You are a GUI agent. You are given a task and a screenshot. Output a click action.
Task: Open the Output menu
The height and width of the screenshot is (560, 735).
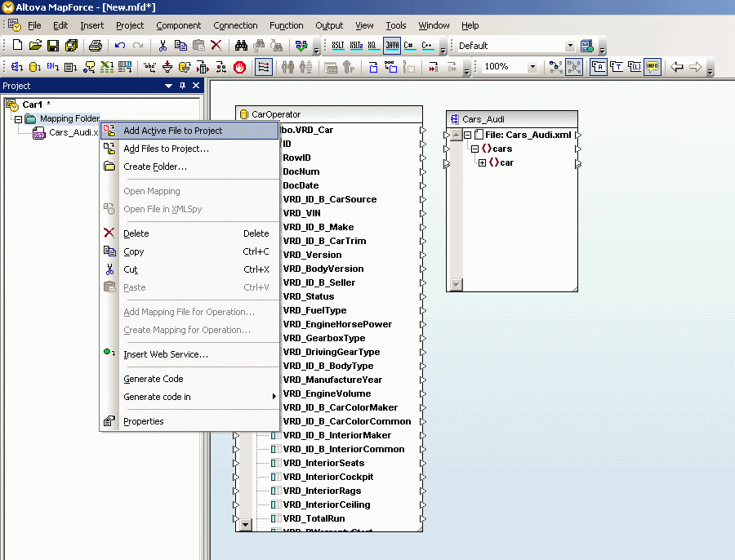coord(329,25)
